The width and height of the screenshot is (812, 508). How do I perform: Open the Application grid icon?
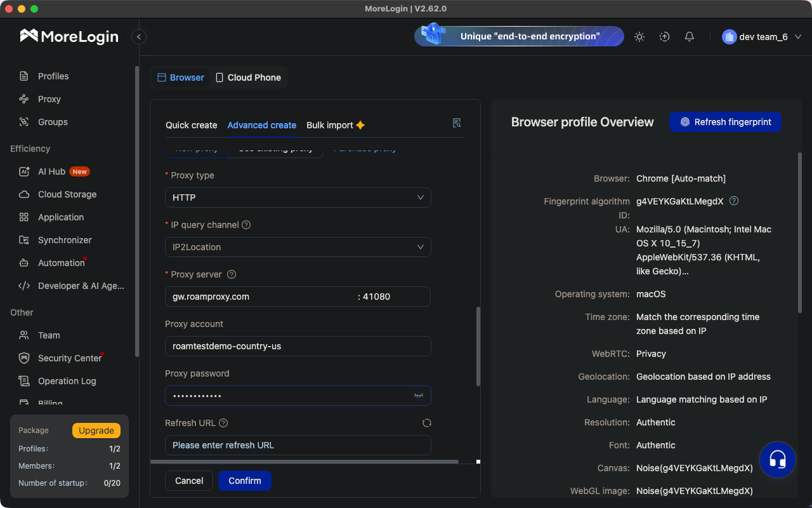point(24,217)
